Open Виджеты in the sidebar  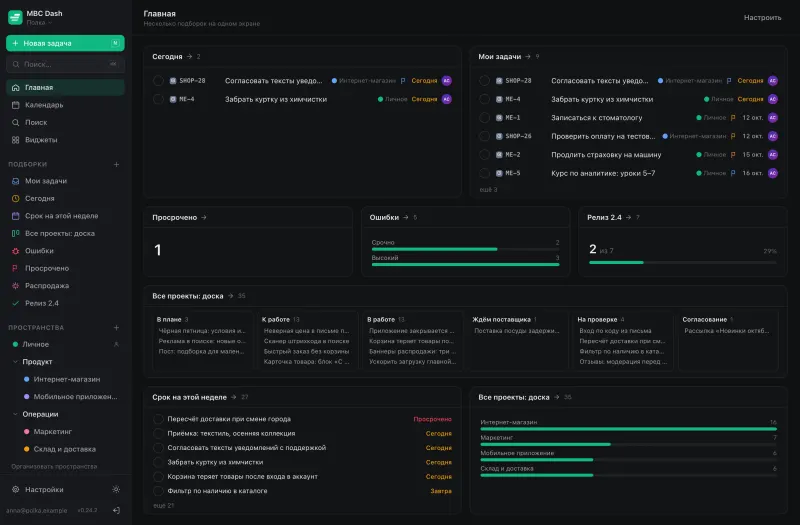(65, 140)
